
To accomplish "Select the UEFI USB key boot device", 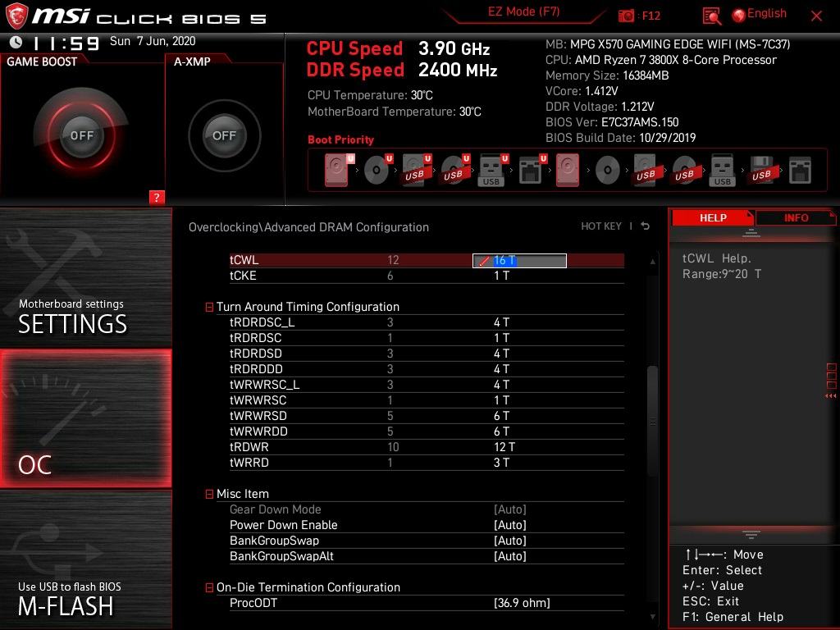I will point(492,170).
